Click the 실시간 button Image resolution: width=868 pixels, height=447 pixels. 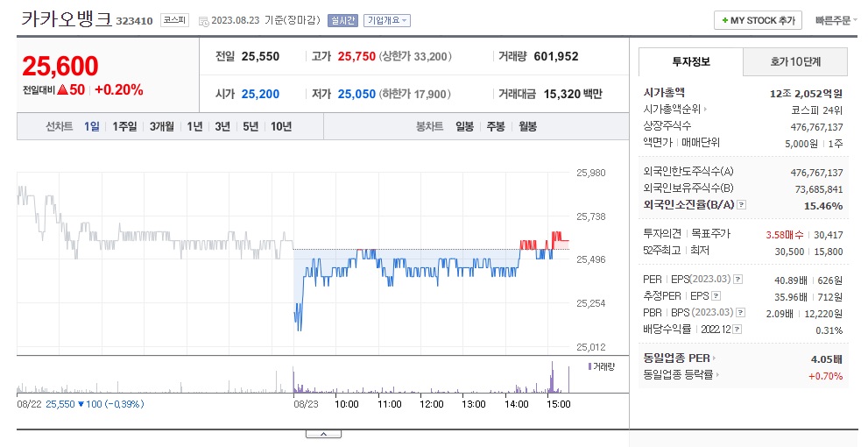(x=342, y=20)
